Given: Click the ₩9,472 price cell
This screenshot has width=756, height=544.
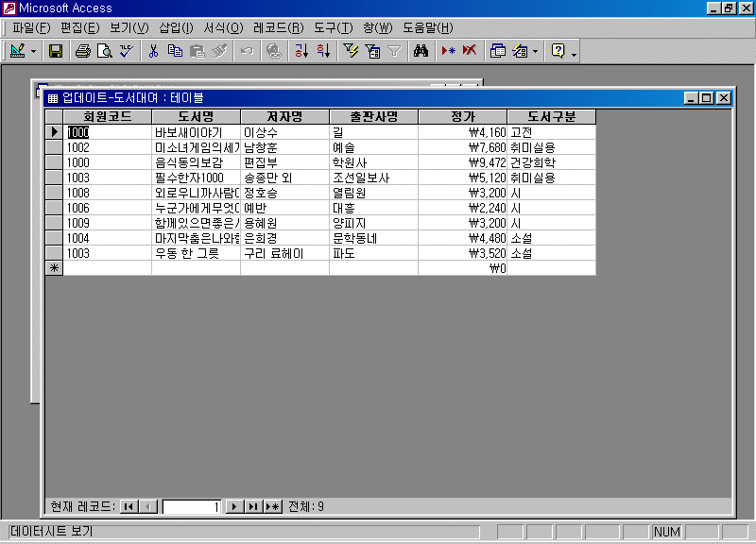Looking at the screenshot, I should 463,162.
